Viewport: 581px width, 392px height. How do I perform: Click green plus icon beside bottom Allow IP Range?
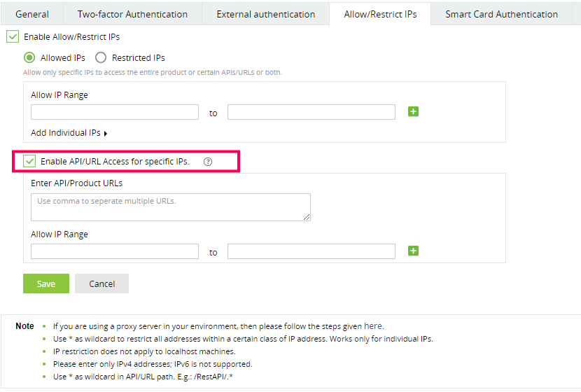413,251
